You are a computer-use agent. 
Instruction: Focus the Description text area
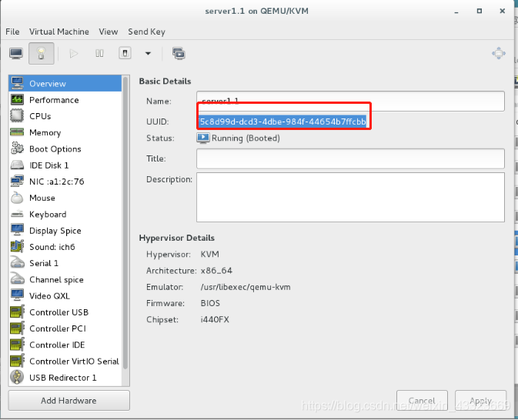point(350,197)
